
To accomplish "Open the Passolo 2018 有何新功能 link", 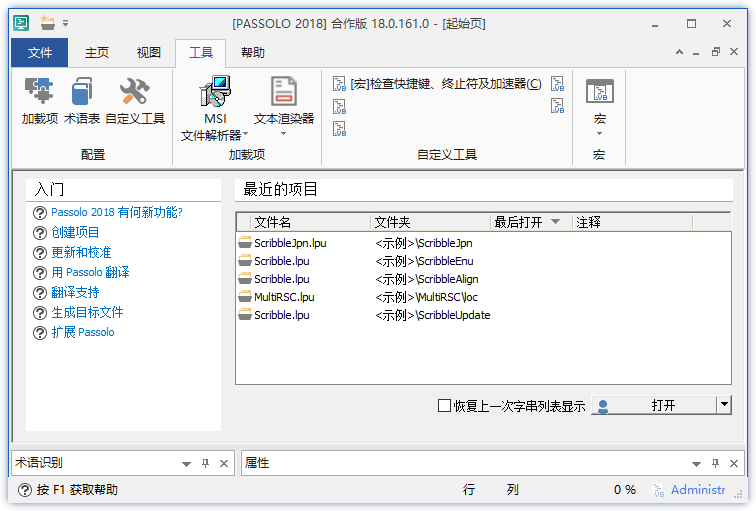I will coord(116,212).
